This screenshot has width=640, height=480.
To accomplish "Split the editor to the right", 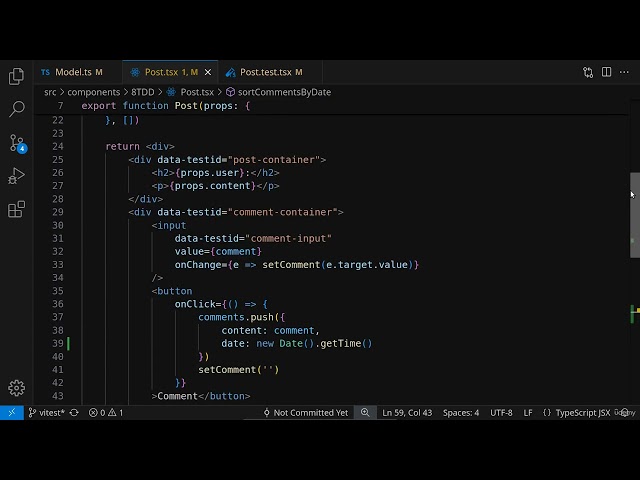I will click(x=607, y=72).
